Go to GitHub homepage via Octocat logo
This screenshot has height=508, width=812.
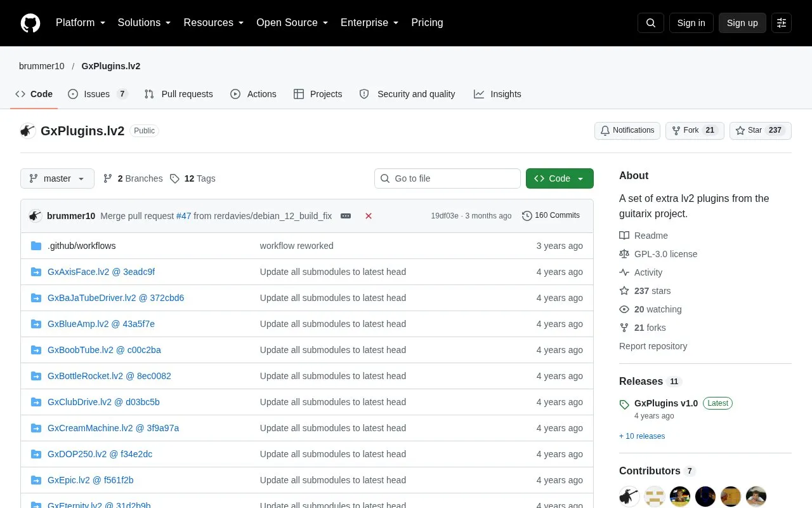tap(30, 23)
